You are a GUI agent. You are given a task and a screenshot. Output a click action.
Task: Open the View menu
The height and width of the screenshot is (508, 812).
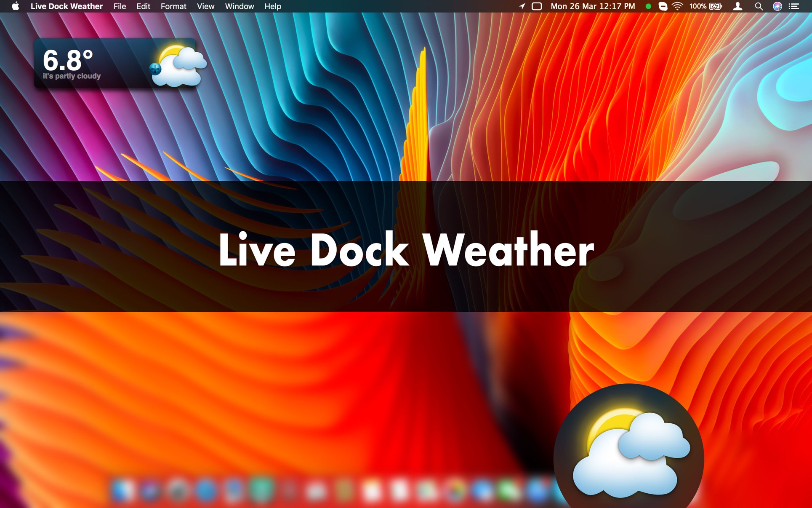coord(205,6)
